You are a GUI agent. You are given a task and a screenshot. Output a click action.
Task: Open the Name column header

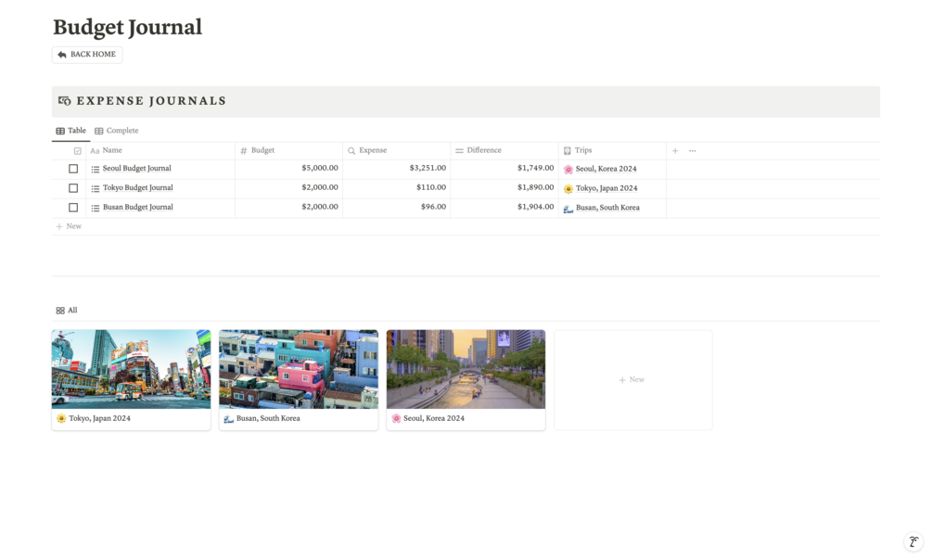point(160,150)
